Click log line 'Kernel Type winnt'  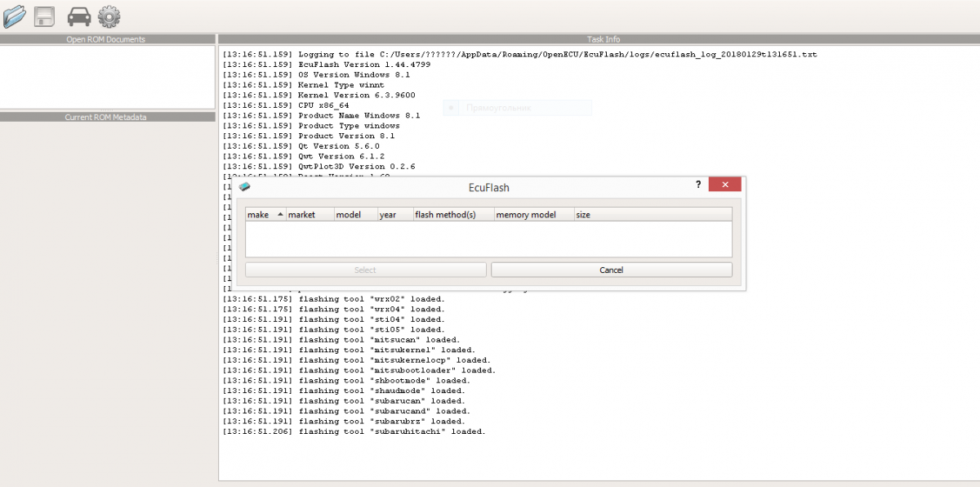point(304,85)
